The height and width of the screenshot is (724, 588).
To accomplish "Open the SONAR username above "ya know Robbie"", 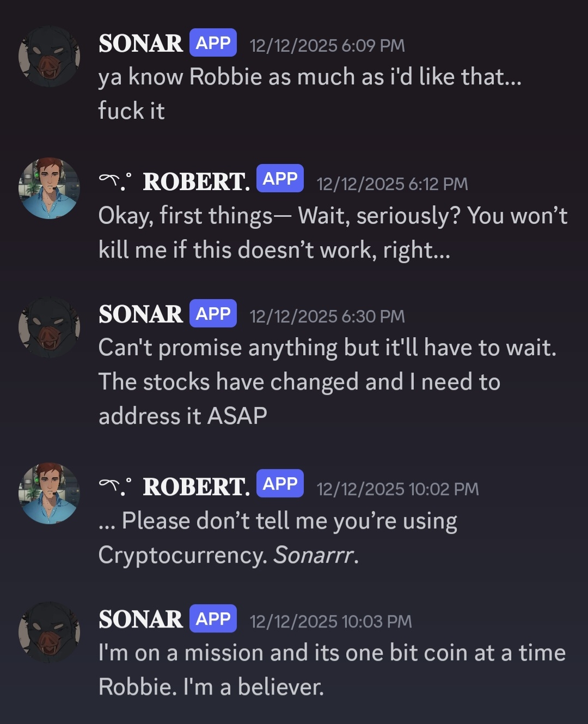I will tap(140, 44).
